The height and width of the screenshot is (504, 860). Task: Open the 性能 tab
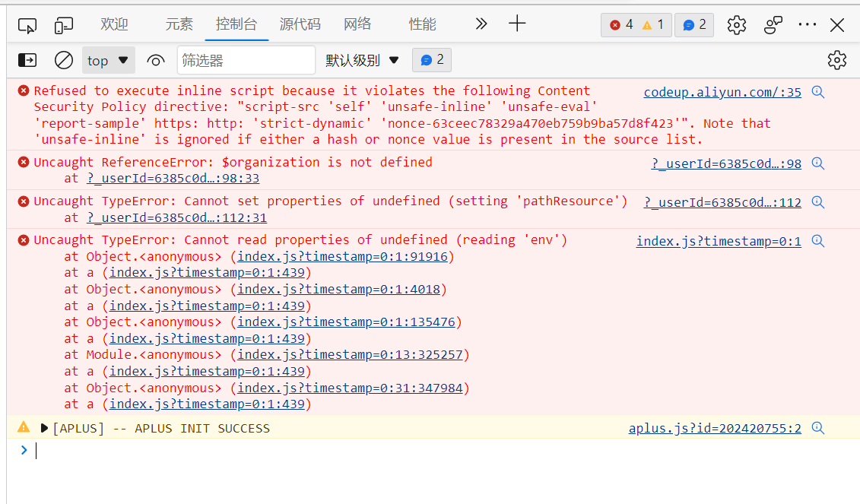pos(422,24)
